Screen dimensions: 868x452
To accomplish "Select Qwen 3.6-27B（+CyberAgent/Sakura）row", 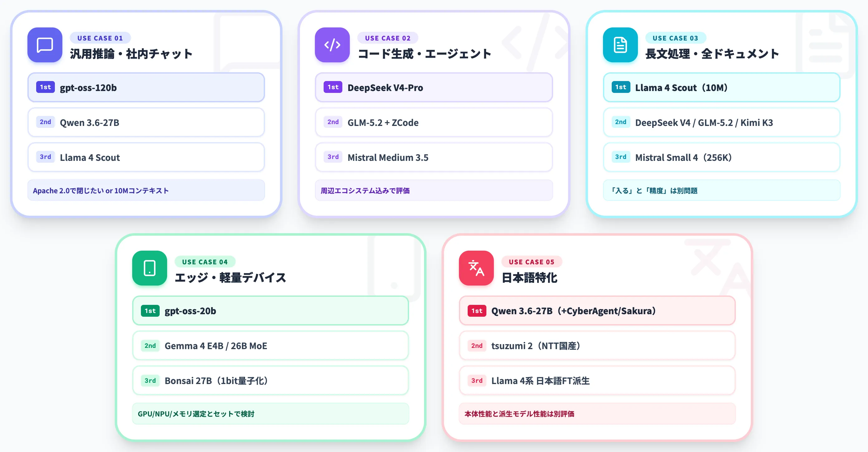I will [597, 311].
